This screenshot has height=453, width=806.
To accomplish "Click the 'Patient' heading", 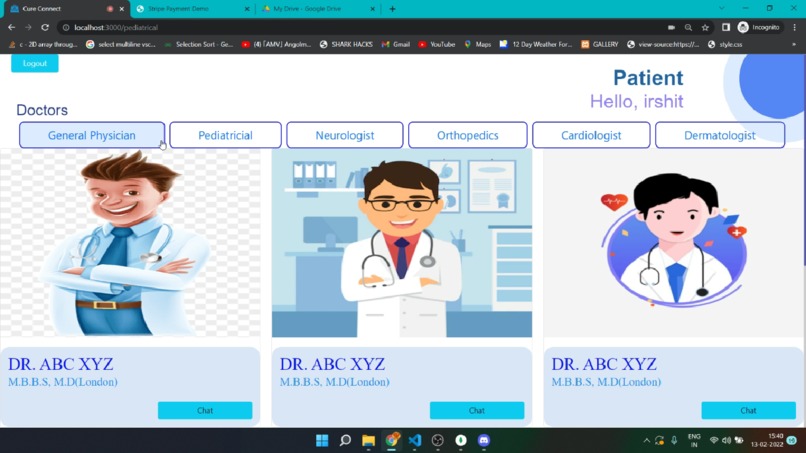I will tap(648, 78).
